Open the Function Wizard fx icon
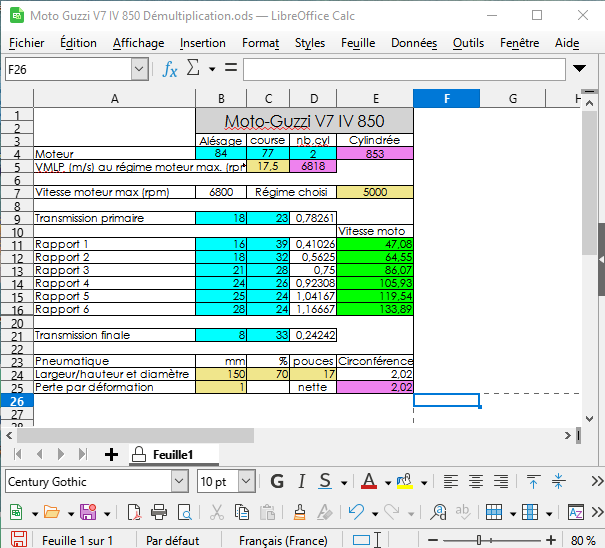Image resolution: width=605 pixels, height=548 pixels. 169,69
